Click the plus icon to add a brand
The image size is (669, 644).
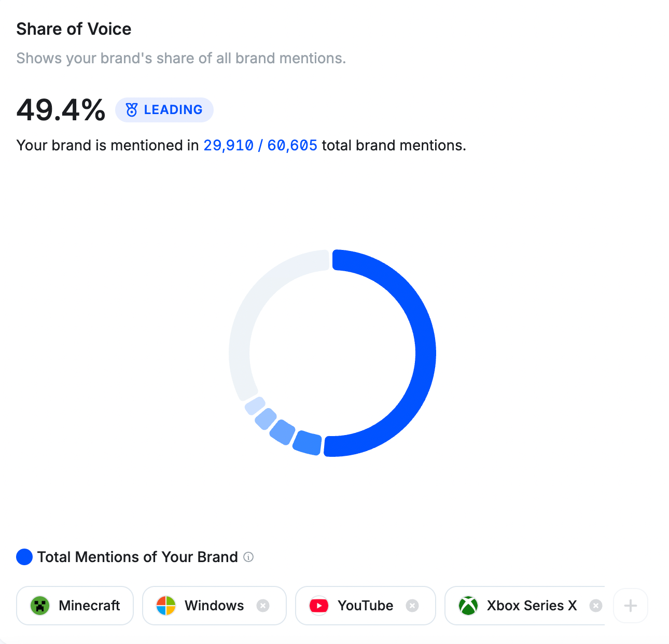click(630, 605)
